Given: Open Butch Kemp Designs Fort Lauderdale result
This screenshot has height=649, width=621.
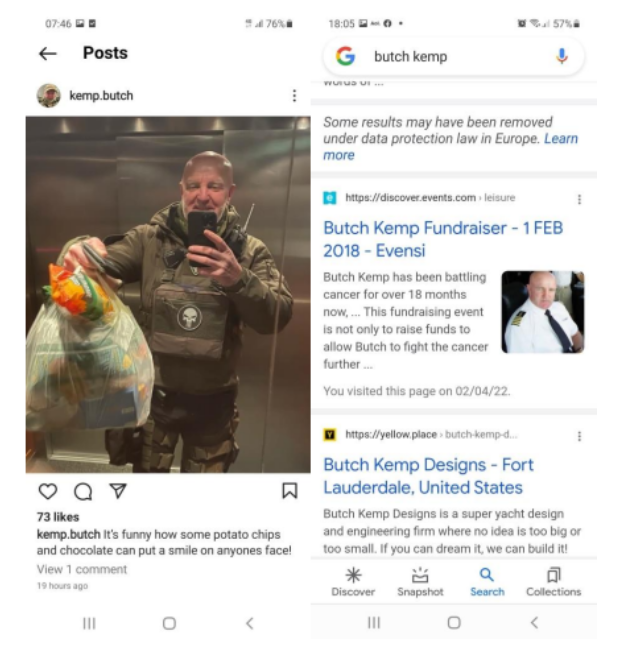Looking at the screenshot, I should pyautogui.click(x=428, y=476).
